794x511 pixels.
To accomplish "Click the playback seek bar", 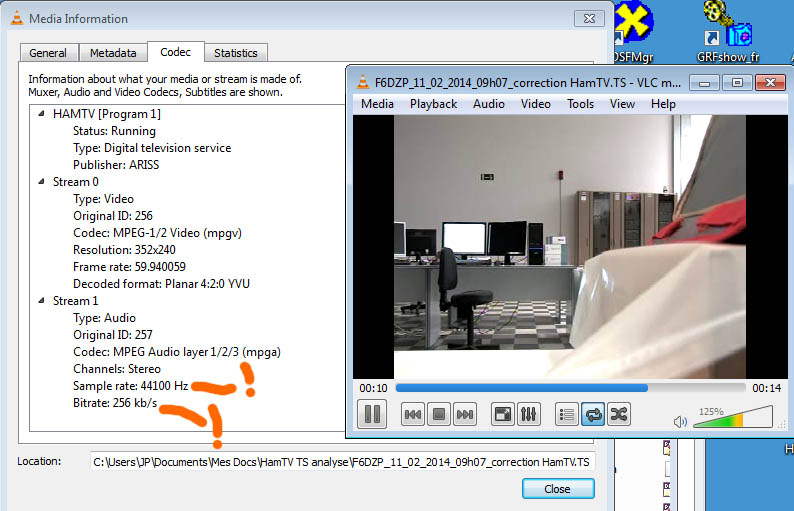I will (x=570, y=388).
